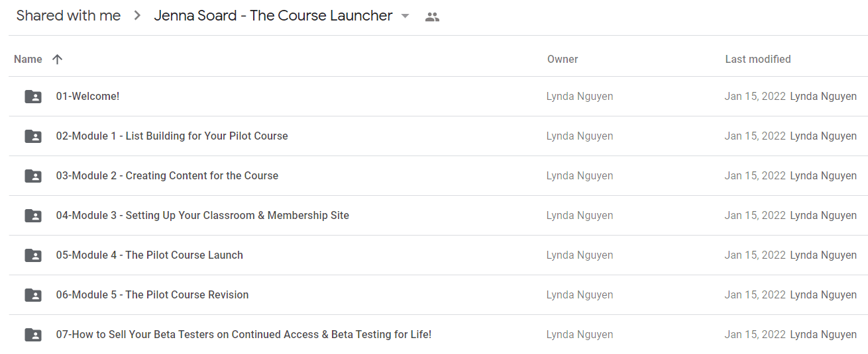Image resolution: width=868 pixels, height=354 pixels.
Task: Open 03-Module 2 - Creating Content for the Course
Action: [167, 175]
